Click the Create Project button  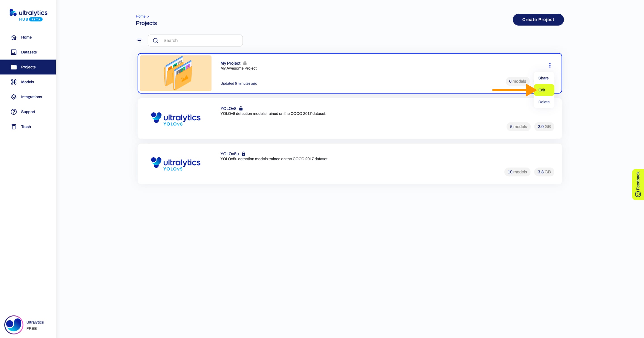(x=538, y=20)
